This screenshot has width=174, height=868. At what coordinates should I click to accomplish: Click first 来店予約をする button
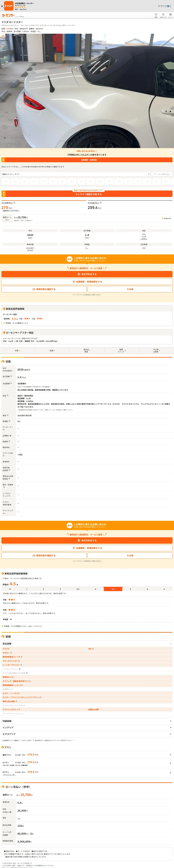[87, 274]
